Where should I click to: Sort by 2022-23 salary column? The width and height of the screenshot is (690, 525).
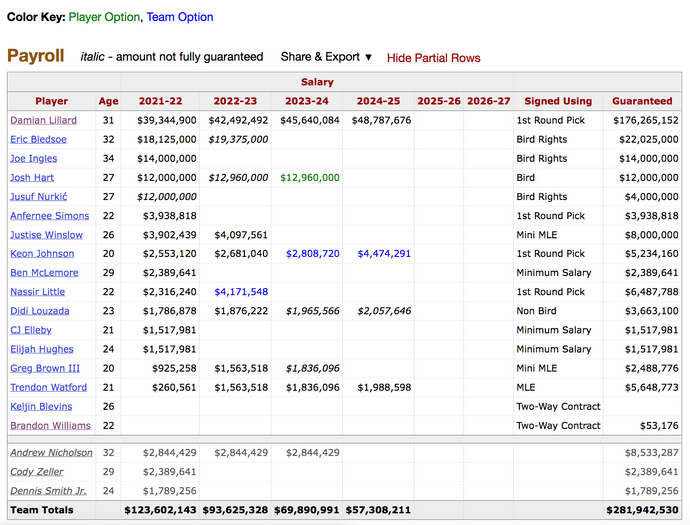coord(235,101)
